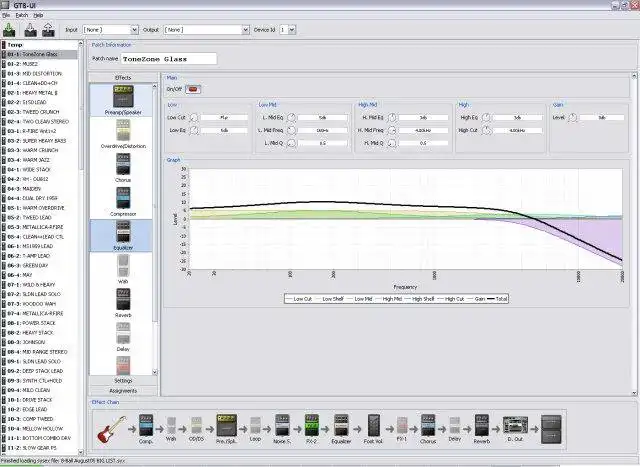640x467 pixels.
Task: Select patch 01-1: ToneZone Glass
Action: (39, 54)
